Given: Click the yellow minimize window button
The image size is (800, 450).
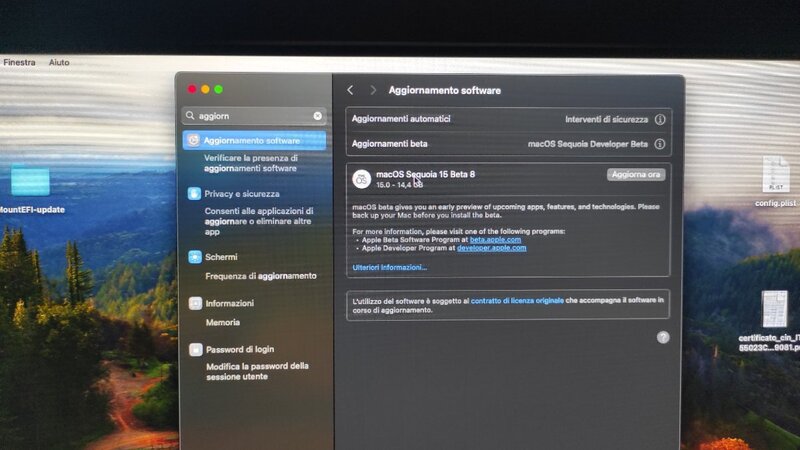Looking at the screenshot, I should (x=205, y=89).
